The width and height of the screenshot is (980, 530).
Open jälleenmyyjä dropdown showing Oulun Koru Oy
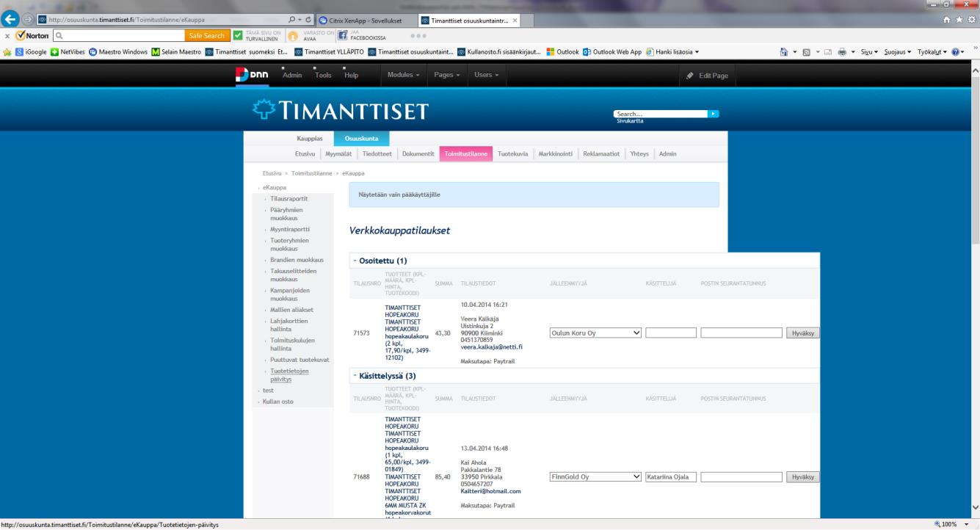(x=595, y=333)
